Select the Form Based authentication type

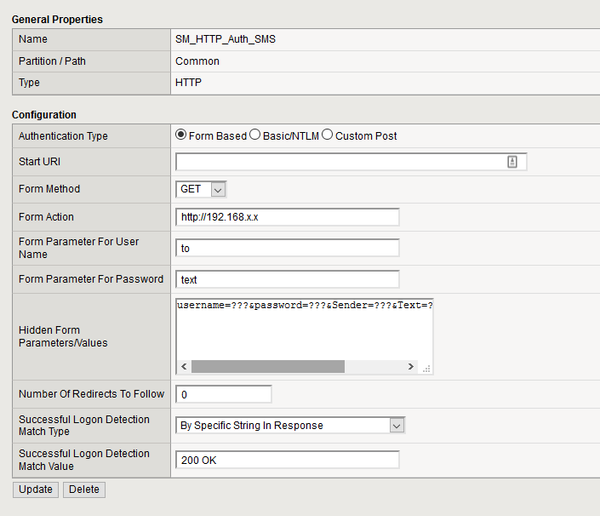(x=181, y=135)
